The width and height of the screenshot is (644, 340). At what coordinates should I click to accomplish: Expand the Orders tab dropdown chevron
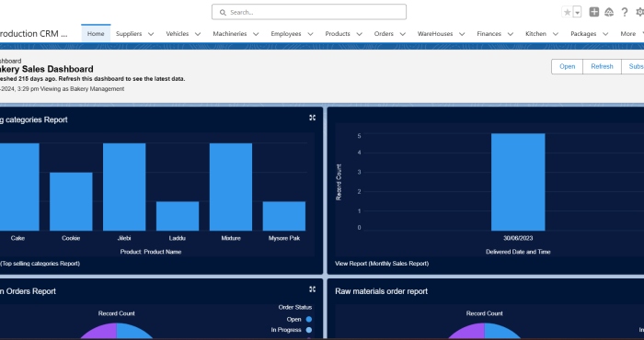(x=403, y=34)
